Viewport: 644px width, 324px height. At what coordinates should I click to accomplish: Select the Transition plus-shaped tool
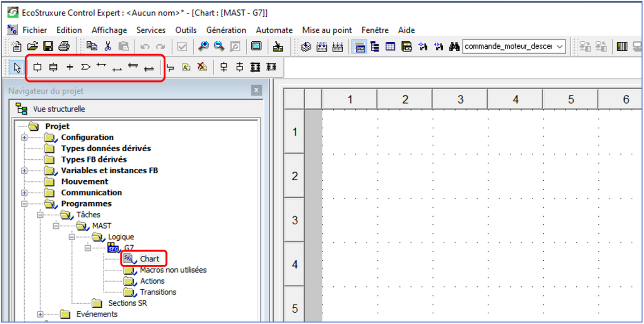(x=70, y=68)
